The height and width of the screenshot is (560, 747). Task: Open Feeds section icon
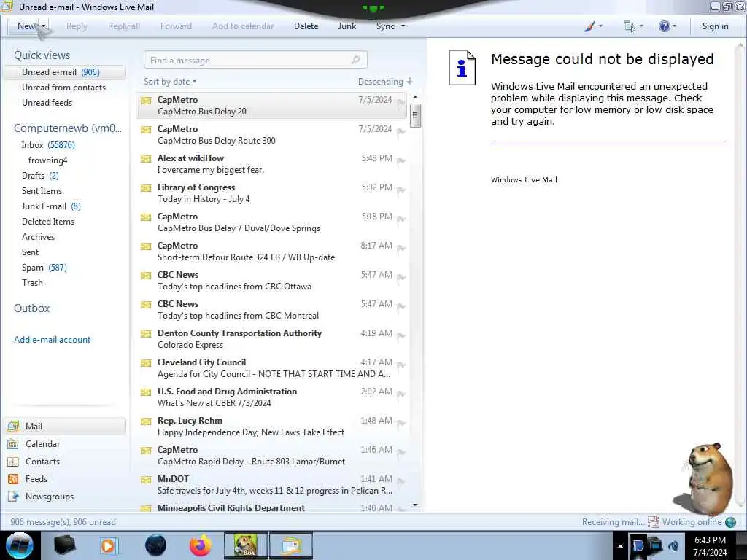click(x=13, y=479)
